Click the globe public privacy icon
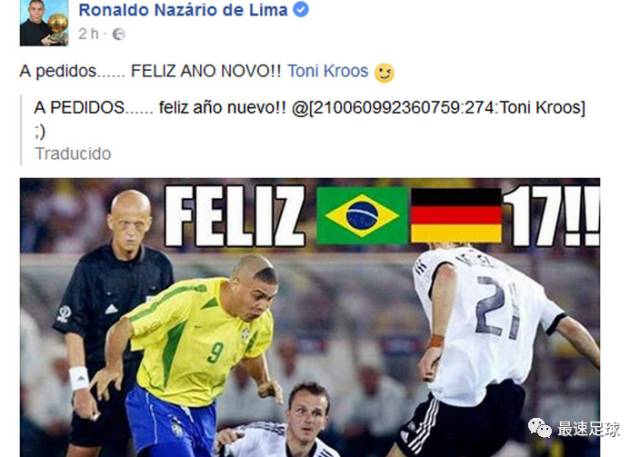 [x=118, y=34]
